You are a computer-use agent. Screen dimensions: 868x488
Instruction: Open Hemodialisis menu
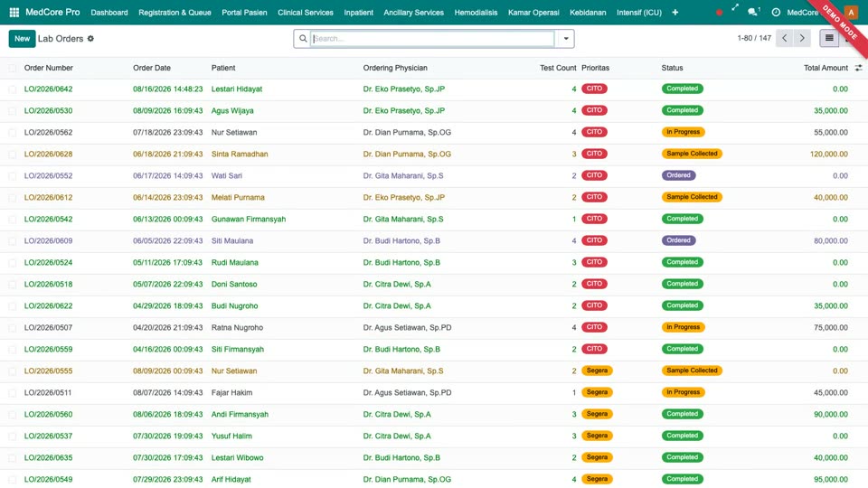(476, 12)
